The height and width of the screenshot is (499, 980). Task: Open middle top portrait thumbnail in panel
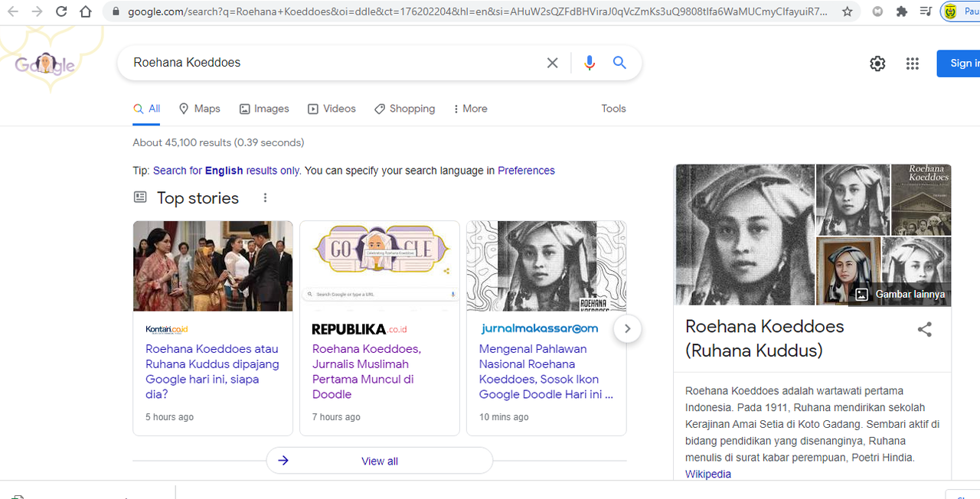pyautogui.click(x=853, y=199)
